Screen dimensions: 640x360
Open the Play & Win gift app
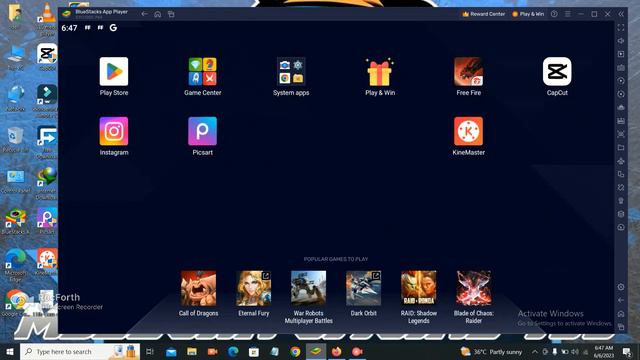click(x=380, y=72)
